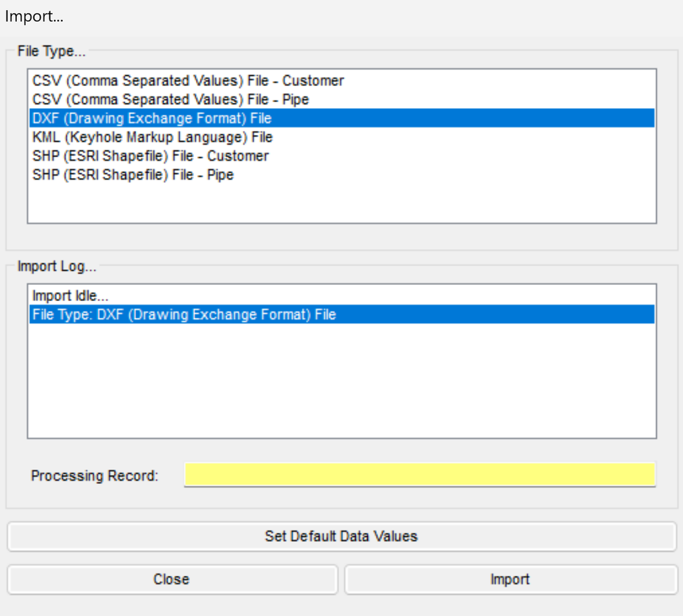Click the yellow Processing Record field
Screen dimensions: 683x616
(420, 475)
